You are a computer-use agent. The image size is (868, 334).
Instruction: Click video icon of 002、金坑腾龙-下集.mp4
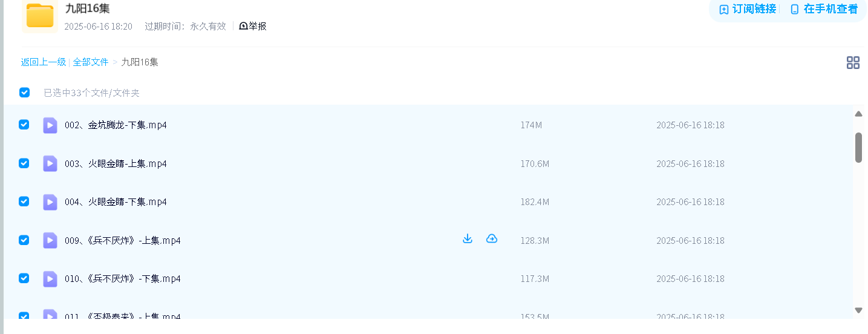50,125
